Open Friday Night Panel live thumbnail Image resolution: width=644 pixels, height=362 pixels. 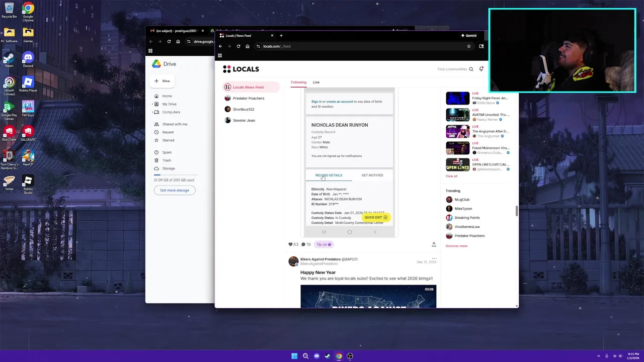pyautogui.click(x=457, y=98)
